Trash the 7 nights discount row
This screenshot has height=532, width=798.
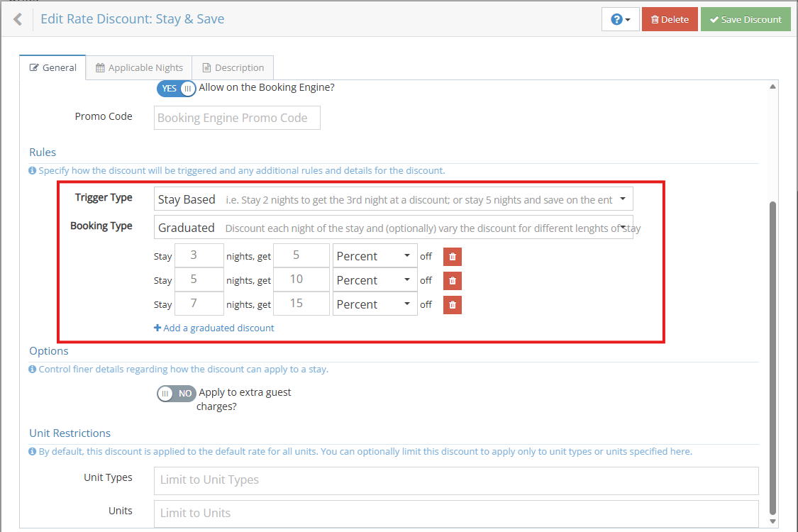(x=453, y=305)
